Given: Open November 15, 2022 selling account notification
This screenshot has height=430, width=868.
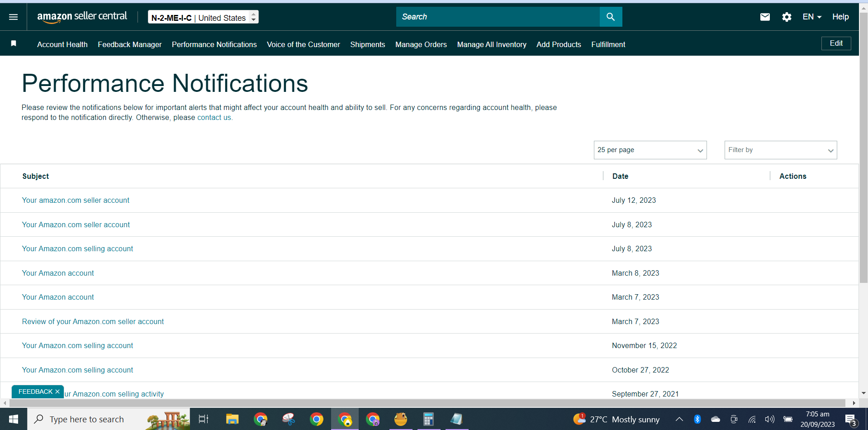Looking at the screenshot, I should pyautogui.click(x=77, y=345).
